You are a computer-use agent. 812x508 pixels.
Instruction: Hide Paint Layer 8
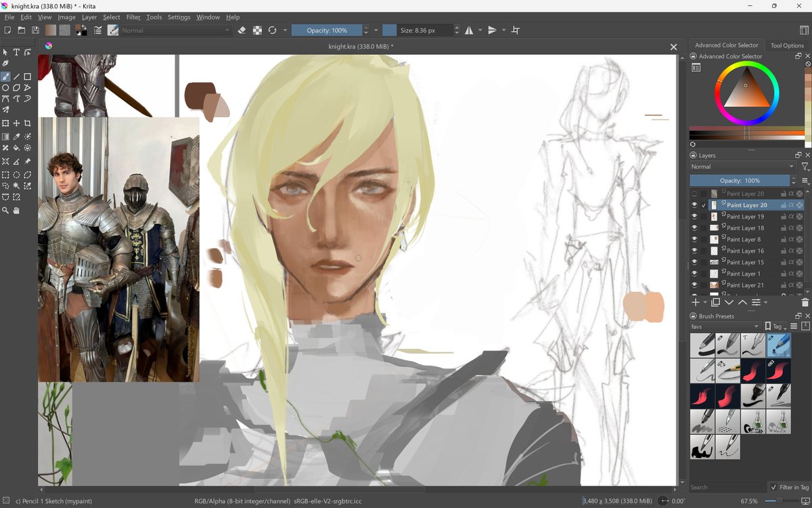click(x=694, y=239)
